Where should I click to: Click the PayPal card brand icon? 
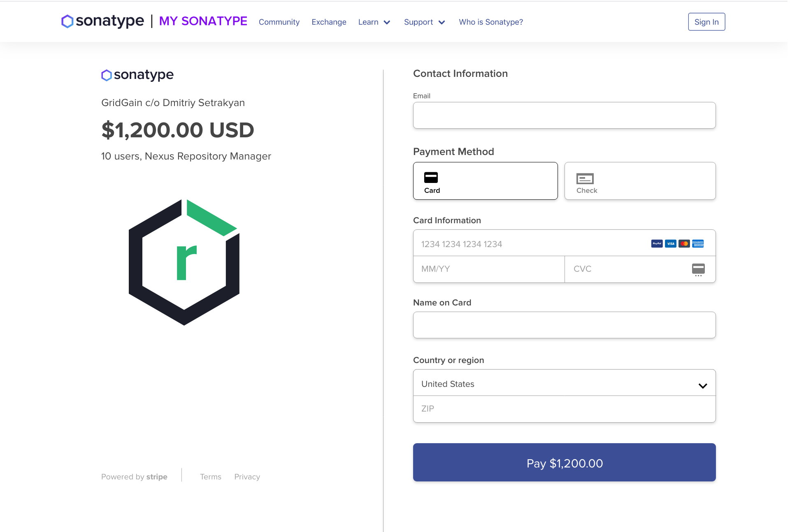pyautogui.click(x=657, y=244)
